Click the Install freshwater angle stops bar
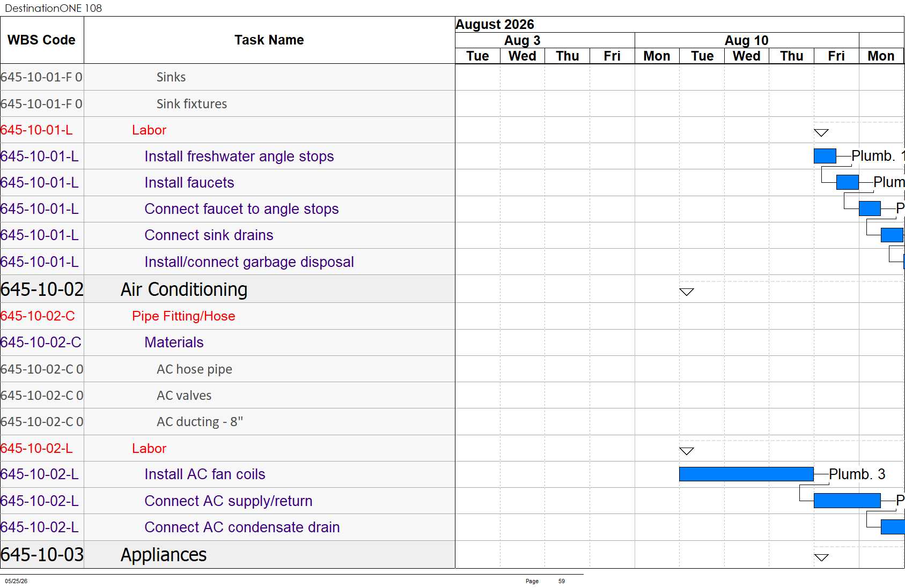The height and width of the screenshot is (588, 905). 825,156
